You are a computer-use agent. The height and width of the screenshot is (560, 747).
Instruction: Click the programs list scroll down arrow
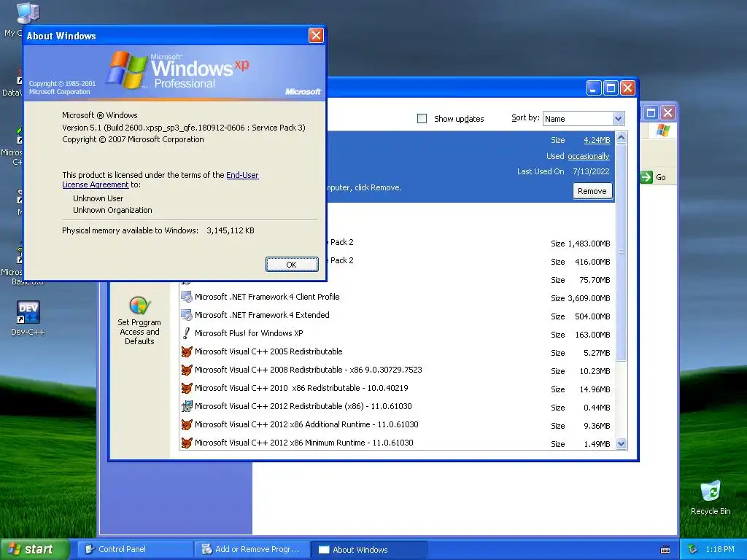point(621,444)
